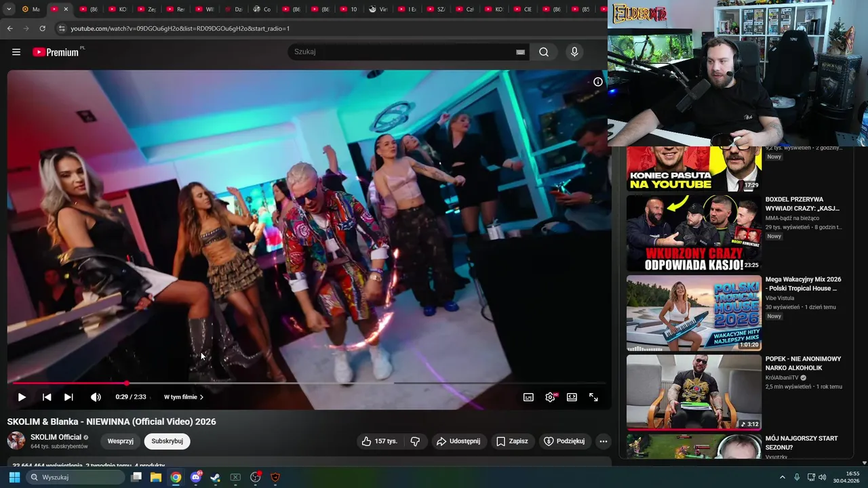Dislike the video
Image resolution: width=868 pixels, height=488 pixels.
tap(415, 441)
